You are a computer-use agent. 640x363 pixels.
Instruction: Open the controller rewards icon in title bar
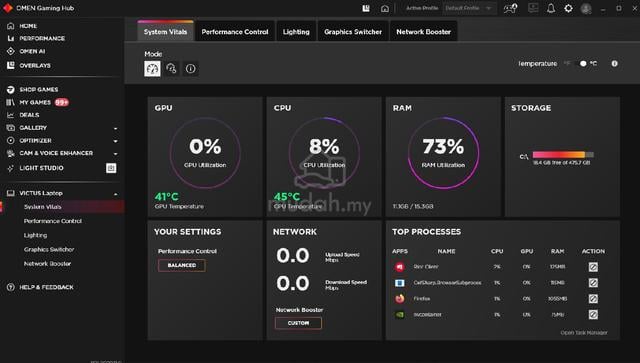[510, 8]
